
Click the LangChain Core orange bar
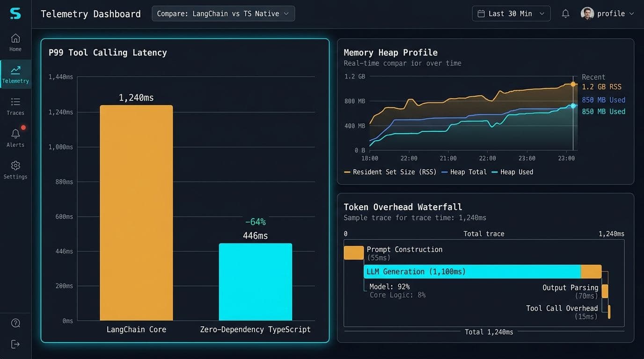[x=136, y=213]
